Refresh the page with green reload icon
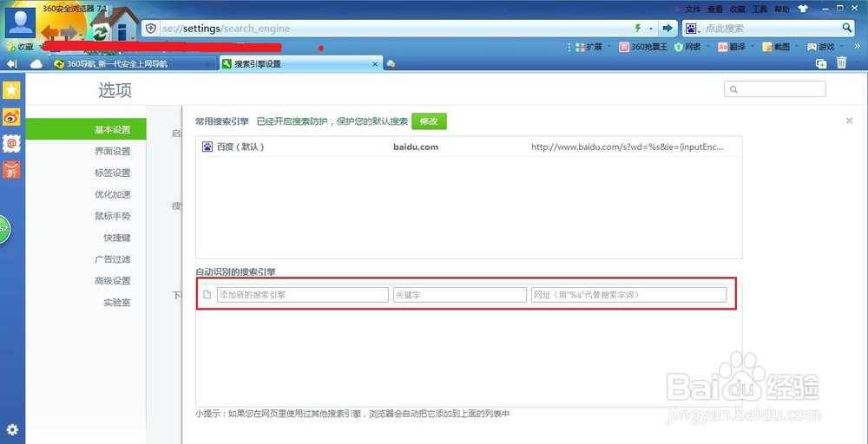Screen dimensions: 868x444 coord(100,32)
